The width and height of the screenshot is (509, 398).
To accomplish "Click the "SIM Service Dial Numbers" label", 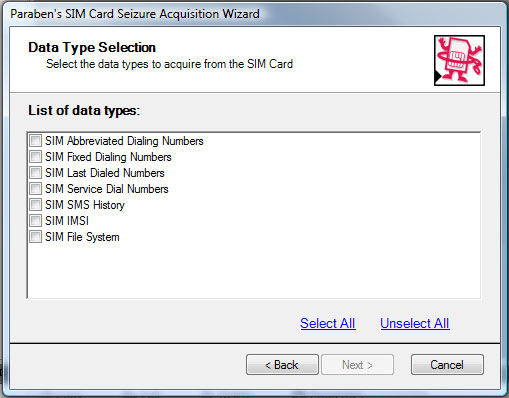I will [107, 189].
